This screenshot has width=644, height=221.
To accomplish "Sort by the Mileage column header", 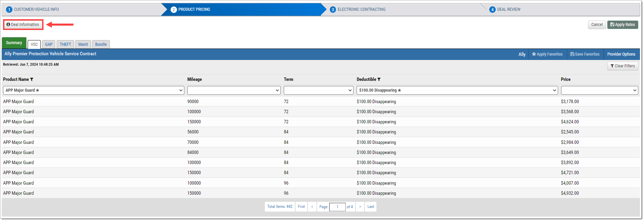I will [194, 80].
